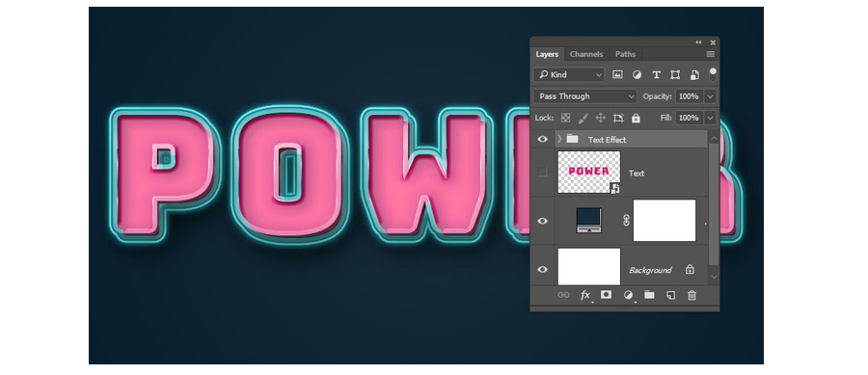Click the scrollbar up arrow in Layers panel
The width and height of the screenshot is (868, 375).
pos(714,138)
